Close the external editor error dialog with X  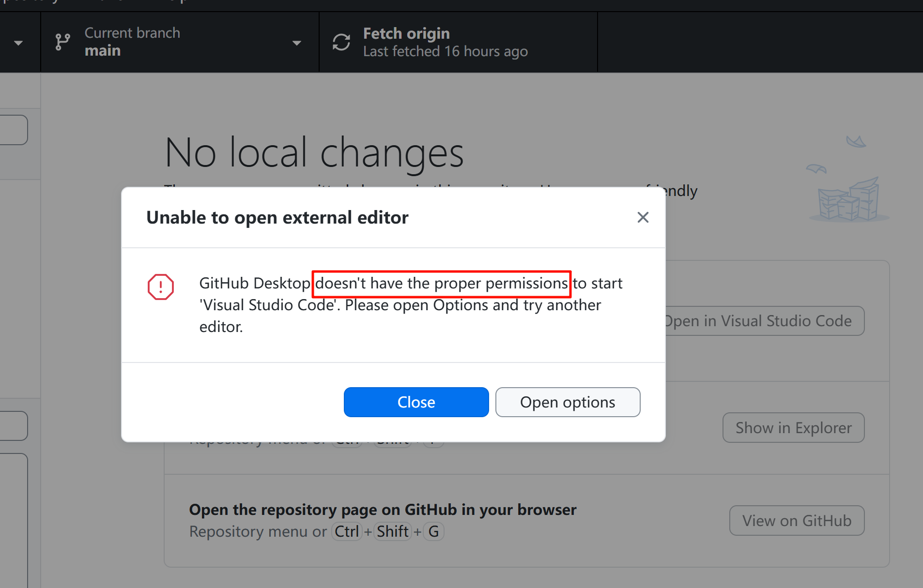[643, 217]
